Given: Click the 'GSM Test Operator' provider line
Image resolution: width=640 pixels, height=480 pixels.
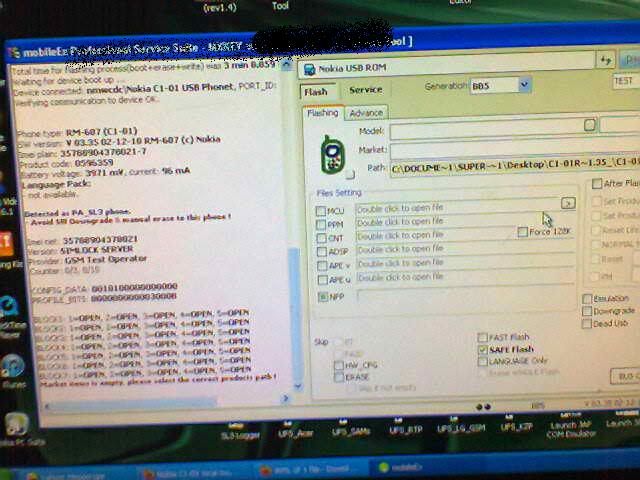Looking at the screenshot, I should pos(105,260).
